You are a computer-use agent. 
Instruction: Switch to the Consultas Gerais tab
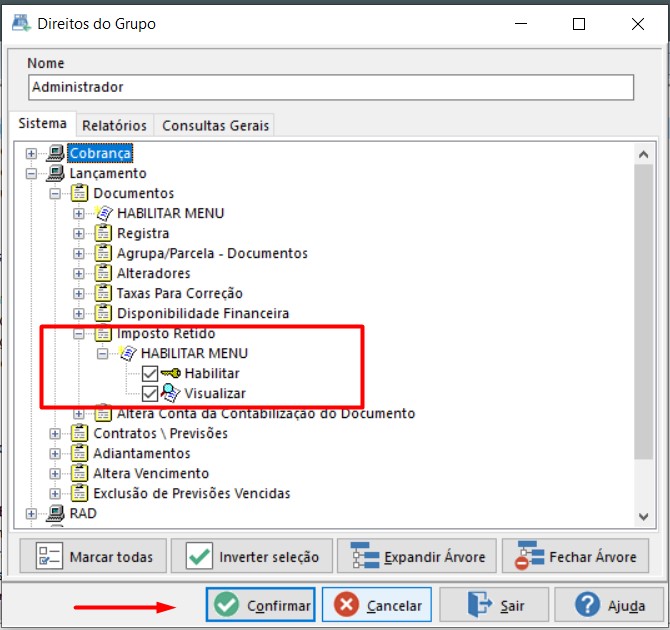pyautogui.click(x=215, y=126)
